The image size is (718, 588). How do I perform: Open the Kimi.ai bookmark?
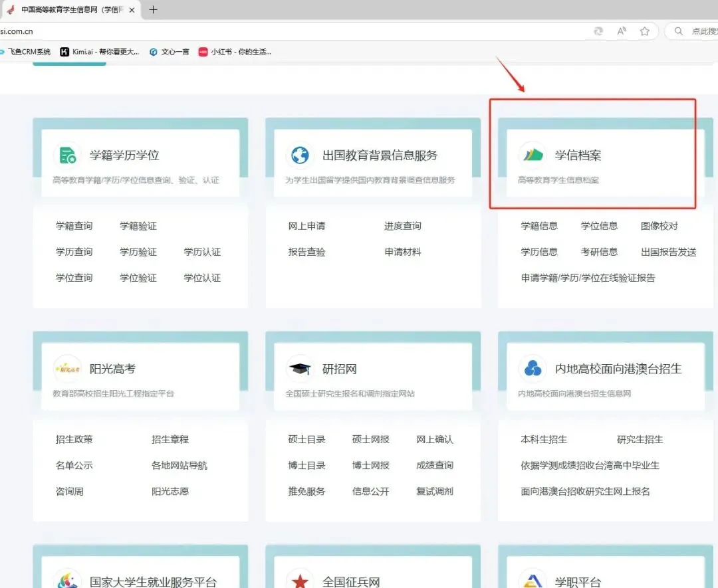pyautogui.click(x=99, y=52)
